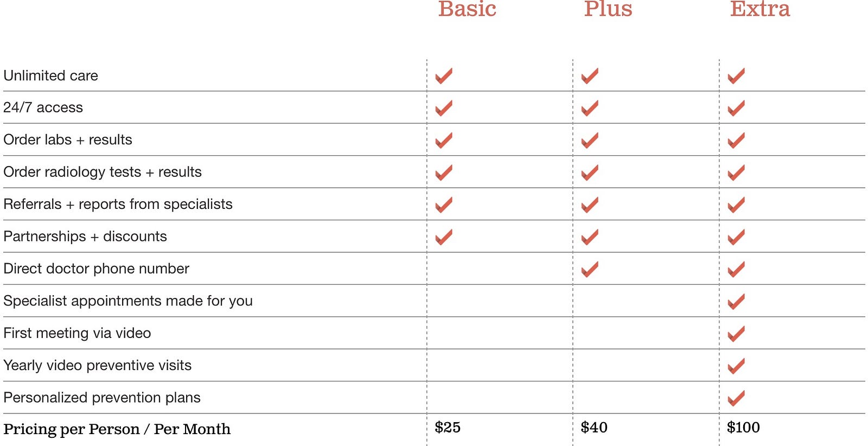Image resolution: width=868 pixels, height=446 pixels.
Task: Select the Plus plan heading
Action: pos(608,9)
